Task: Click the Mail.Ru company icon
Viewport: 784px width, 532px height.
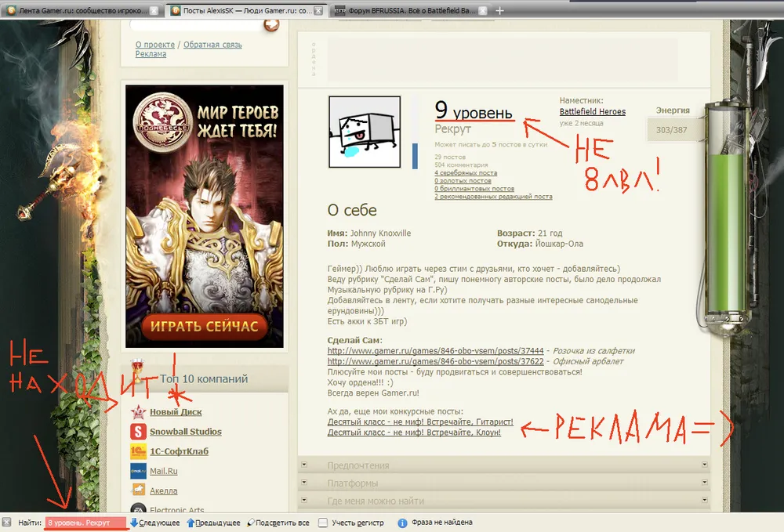Action: pos(138,471)
